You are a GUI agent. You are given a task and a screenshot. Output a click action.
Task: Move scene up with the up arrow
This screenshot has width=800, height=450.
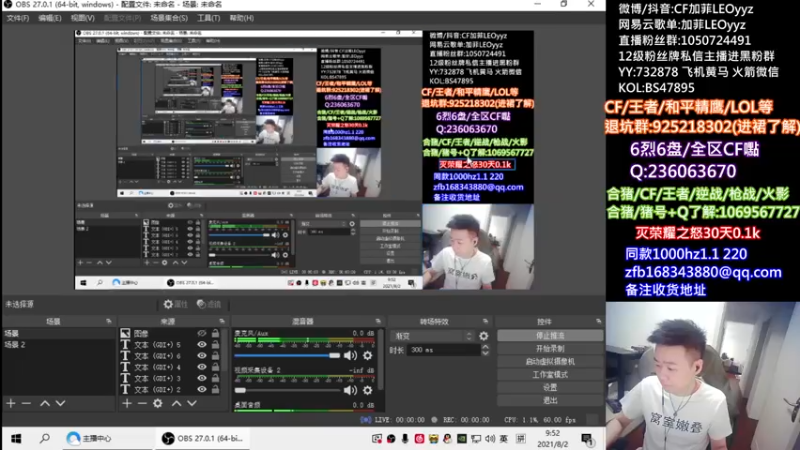point(45,403)
